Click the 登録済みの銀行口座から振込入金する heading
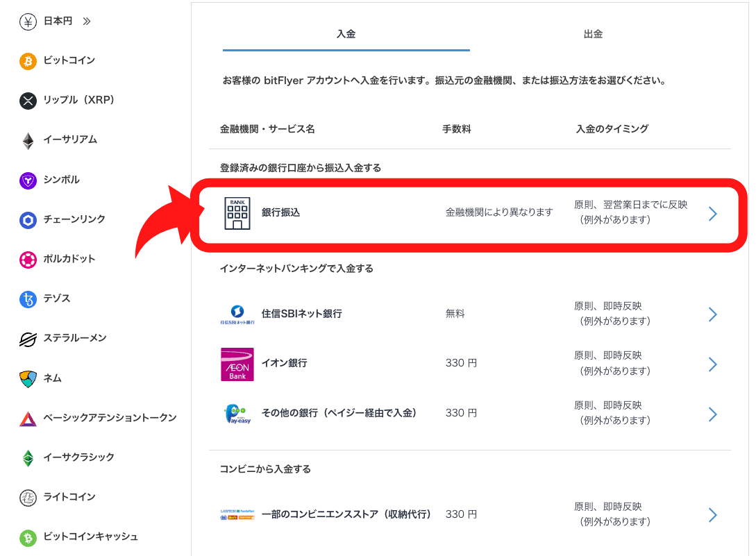Screen dimensions: 756x556 [x=301, y=168]
